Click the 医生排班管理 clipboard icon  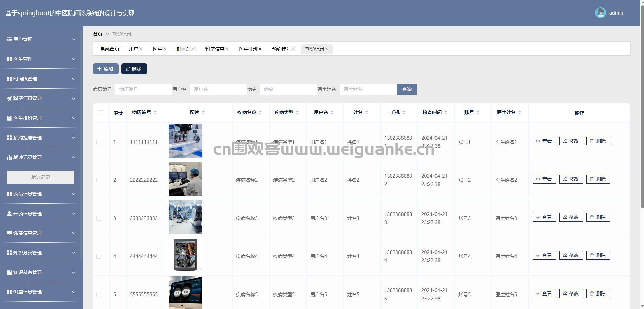point(9,118)
